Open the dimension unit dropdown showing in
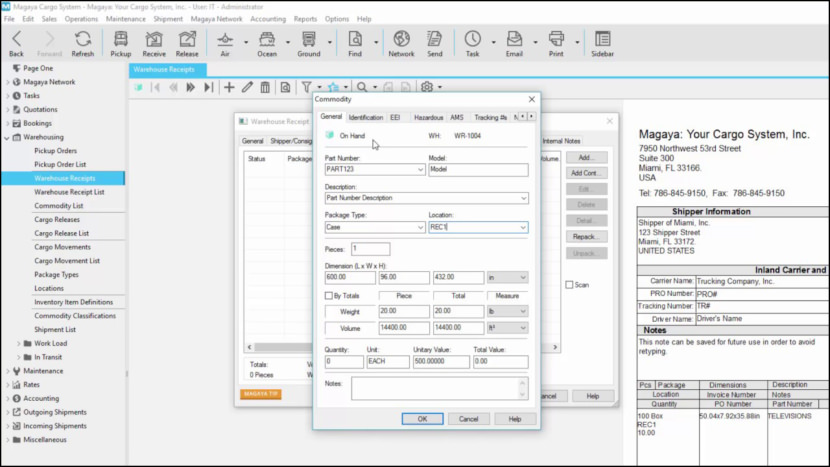Viewport: 830px width, 467px height. pyautogui.click(x=507, y=277)
